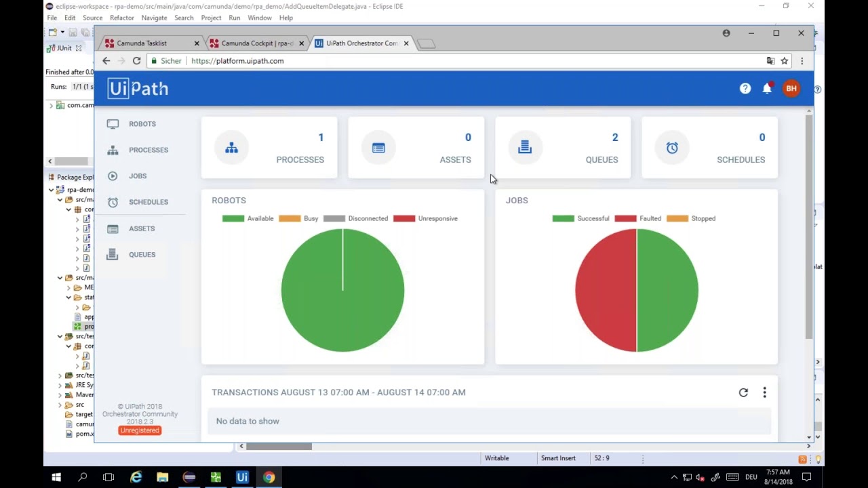This screenshot has width=868, height=488.
Task: Collapse the static folder in Eclipse
Action: tap(68, 298)
